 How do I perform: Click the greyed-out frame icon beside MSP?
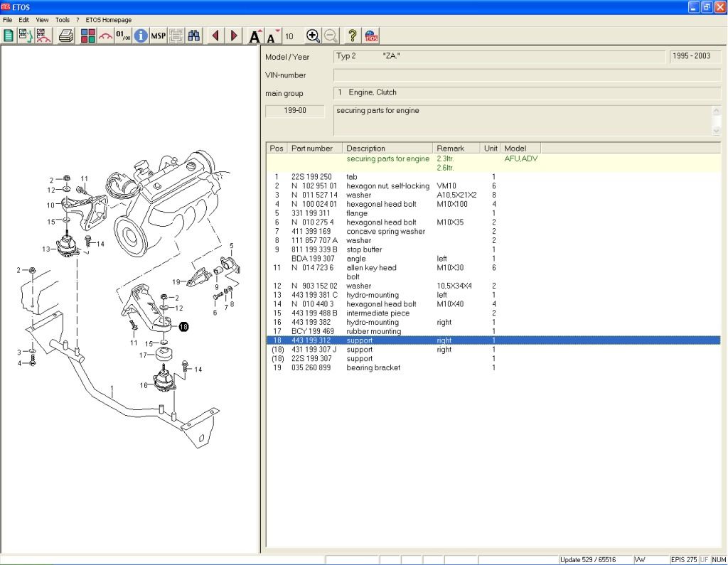pyautogui.click(x=176, y=36)
